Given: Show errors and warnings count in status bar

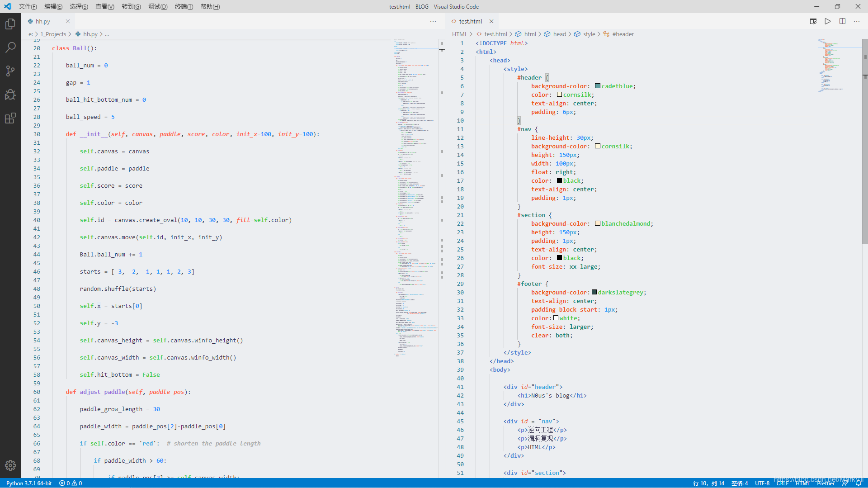Looking at the screenshot, I should point(71,483).
